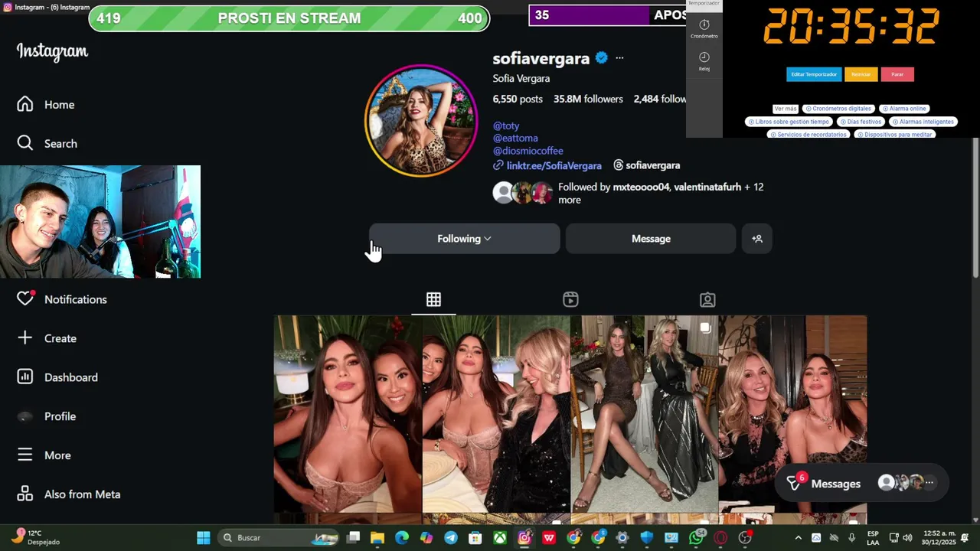The image size is (980, 551).
Task: Click the suggested accounts add-person icon
Action: pyautogui.click(x=757, y=239)
